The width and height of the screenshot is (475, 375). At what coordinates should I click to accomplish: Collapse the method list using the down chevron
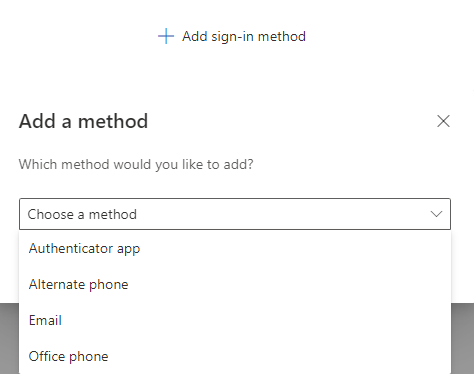pos(436,214)
